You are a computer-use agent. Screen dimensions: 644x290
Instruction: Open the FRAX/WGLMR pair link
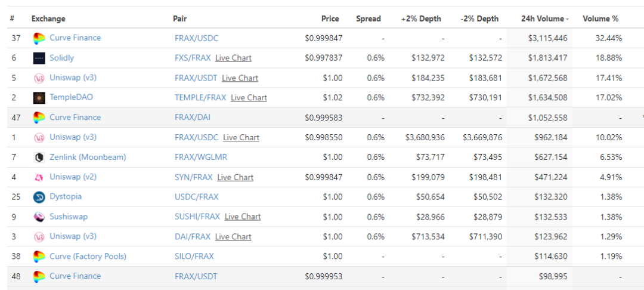point(201,158)
